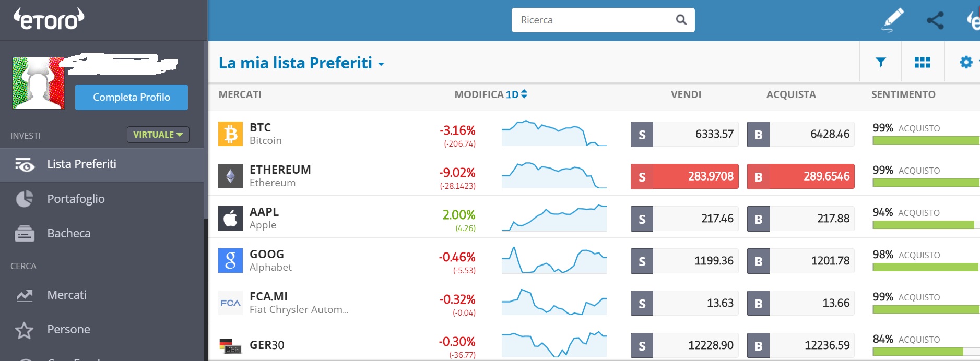Click the search magnifier icon
This screenshot has height=361, width=980.
(x=681, y=20)
